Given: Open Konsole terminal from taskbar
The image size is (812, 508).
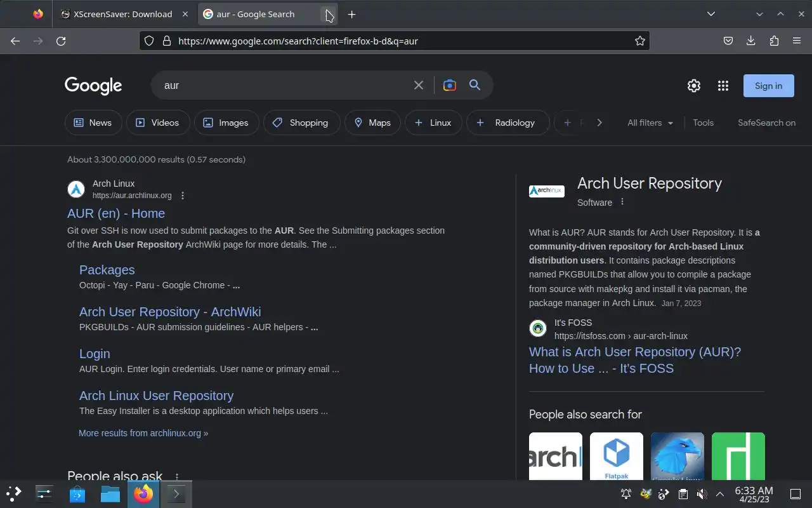Looking at the screenshot, I should click(x=176, y=493).
